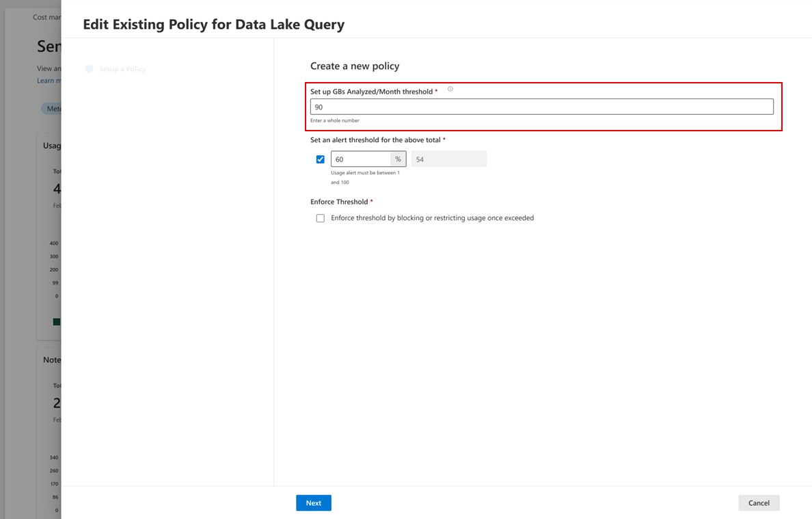Click the info icon beside GBs Analyzed threshold
Viewport: 812px width, 519px height.
tap(450, 89)
